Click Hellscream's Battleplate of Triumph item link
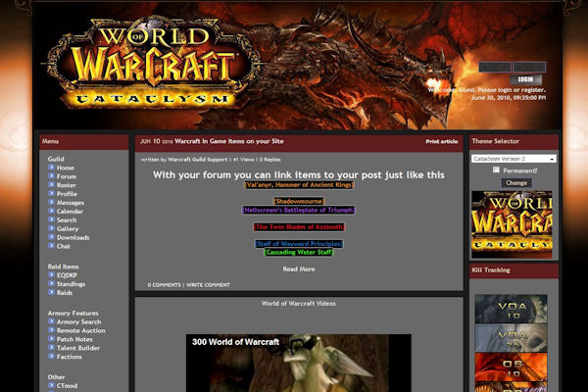Viewport: 588px width, 392px height. (x=299, y=210)
